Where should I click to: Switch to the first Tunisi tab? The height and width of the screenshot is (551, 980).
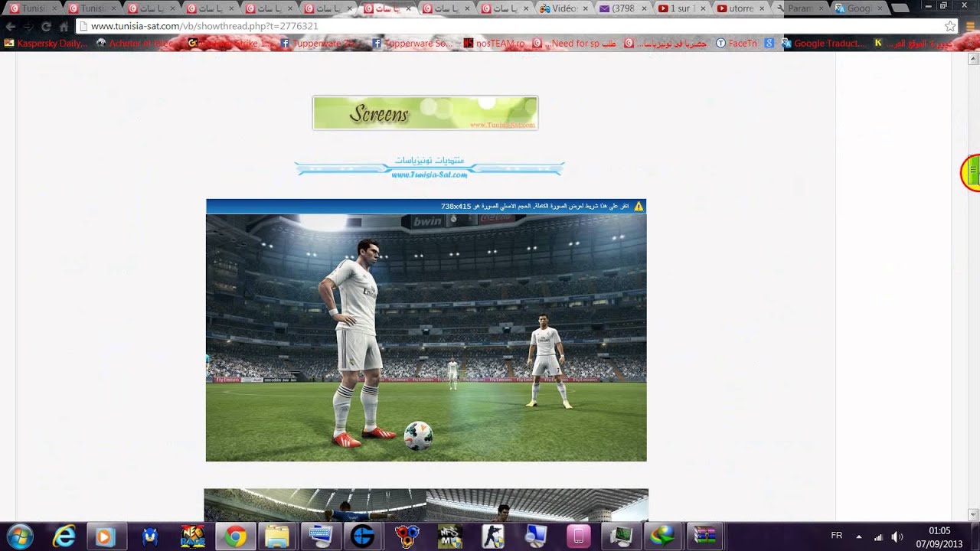pyautogui.click(x=32, y=8)
